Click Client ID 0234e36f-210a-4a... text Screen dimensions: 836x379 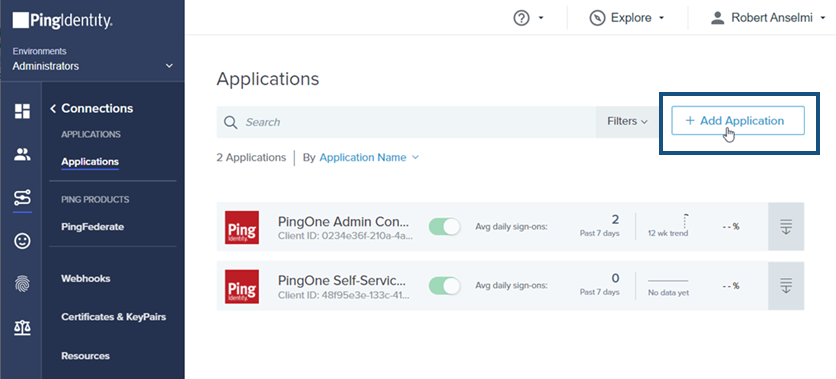[x=345, y=236]
